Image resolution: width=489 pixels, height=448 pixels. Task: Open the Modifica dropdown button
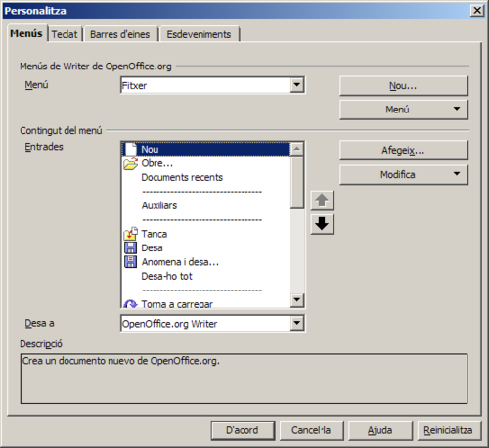pos(404,175)
